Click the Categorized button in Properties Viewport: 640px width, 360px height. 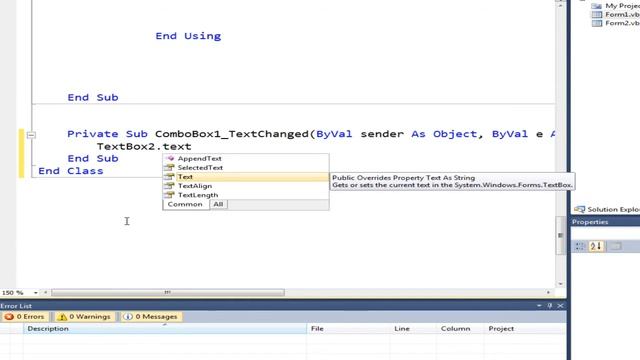pos(580,246)
